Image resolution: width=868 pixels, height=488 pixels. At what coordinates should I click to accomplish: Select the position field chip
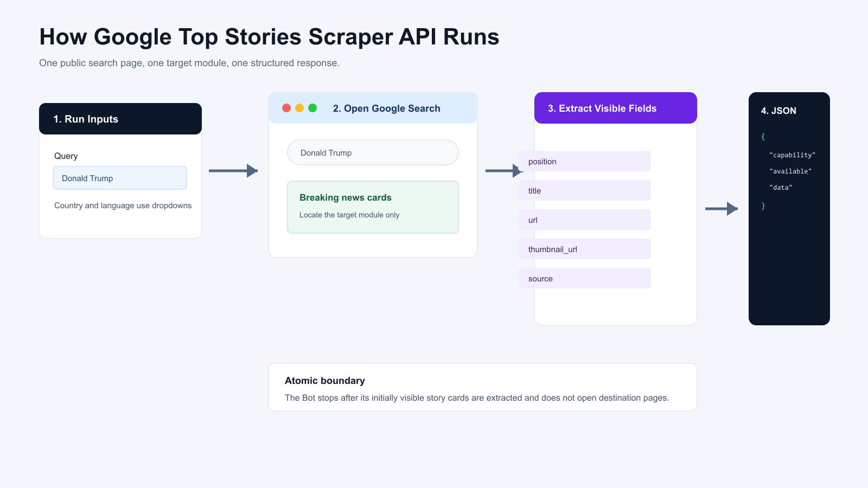[x=584, y=161]
